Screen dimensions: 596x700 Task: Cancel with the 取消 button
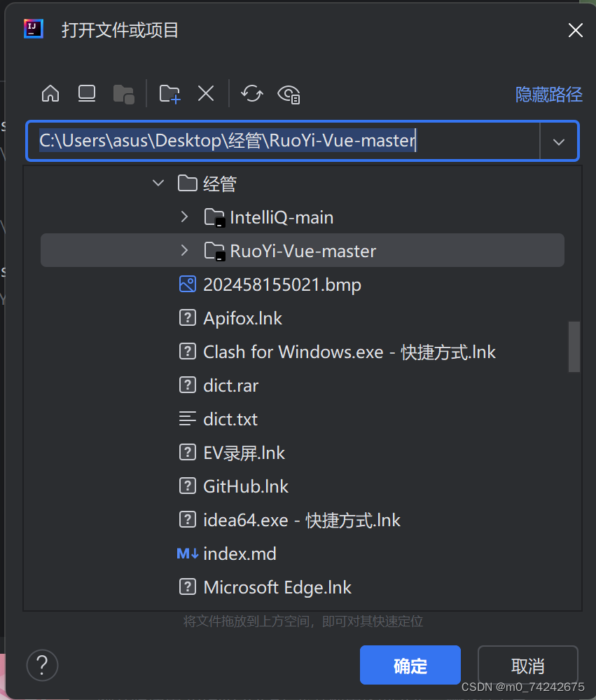click(528, 665)
